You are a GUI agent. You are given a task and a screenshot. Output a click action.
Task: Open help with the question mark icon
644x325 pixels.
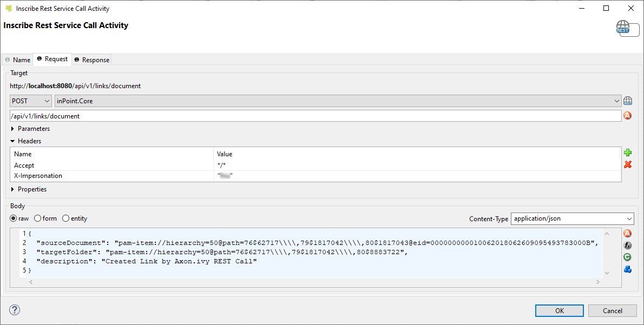pyautogui.click(x=15, y=310)
